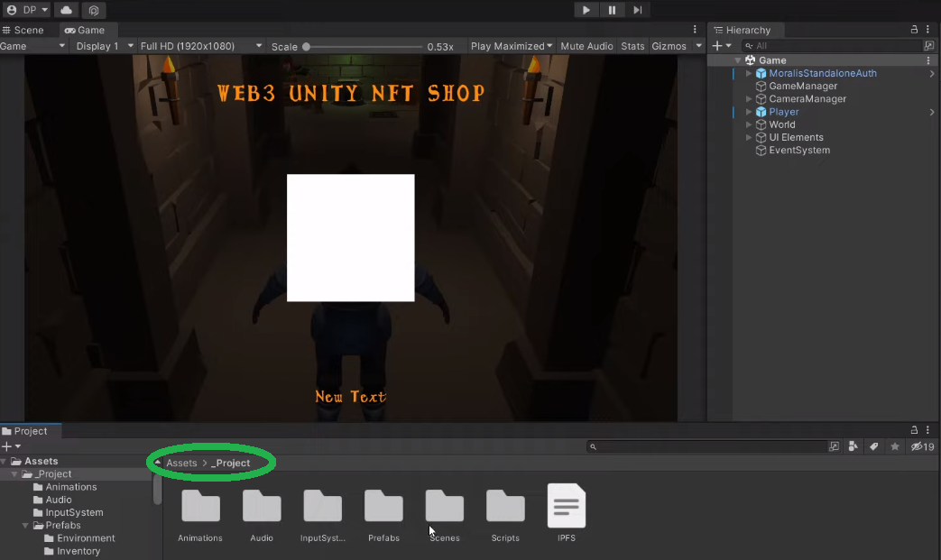Select GameManager in Hierarchy

[x=803, y=87]
